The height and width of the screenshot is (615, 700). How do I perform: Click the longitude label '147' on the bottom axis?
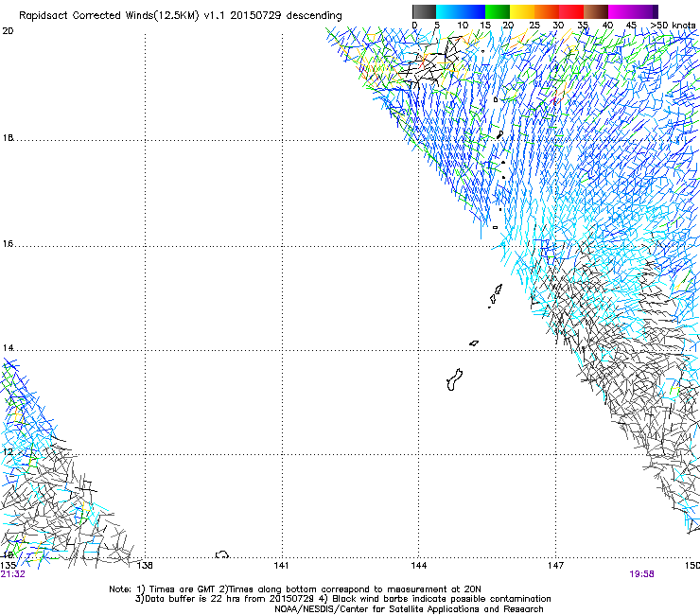point(555,566)
